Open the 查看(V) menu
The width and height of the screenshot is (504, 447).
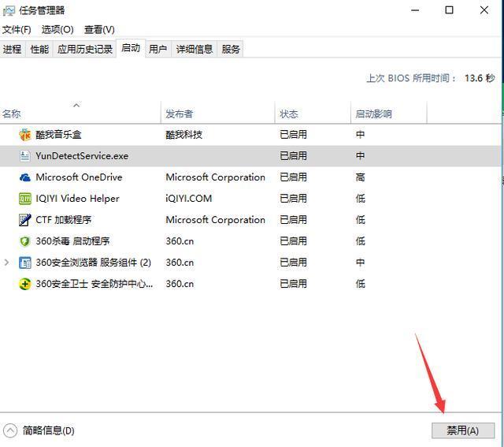pyautogui.click(x=99, y=30)
